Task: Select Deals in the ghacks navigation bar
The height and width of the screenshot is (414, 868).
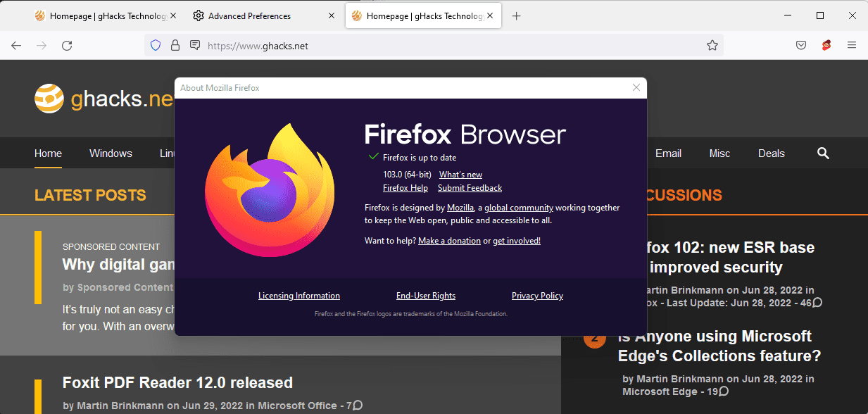Action: pos(771,153)
